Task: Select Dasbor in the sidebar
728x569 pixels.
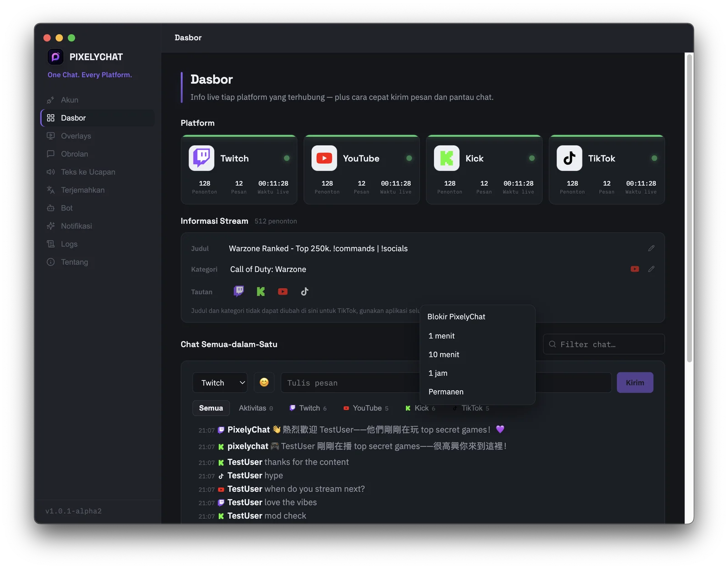Action: pyautogui.click(x=97, y=118)
